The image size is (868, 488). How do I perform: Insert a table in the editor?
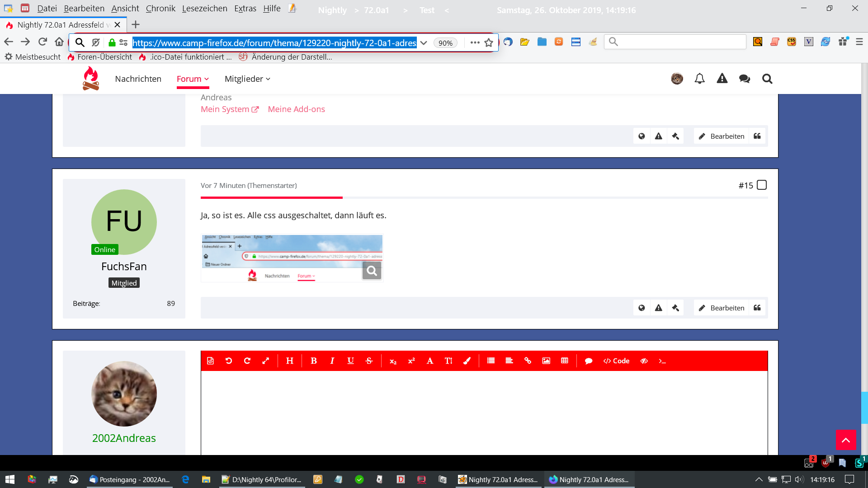pos(565,361)
